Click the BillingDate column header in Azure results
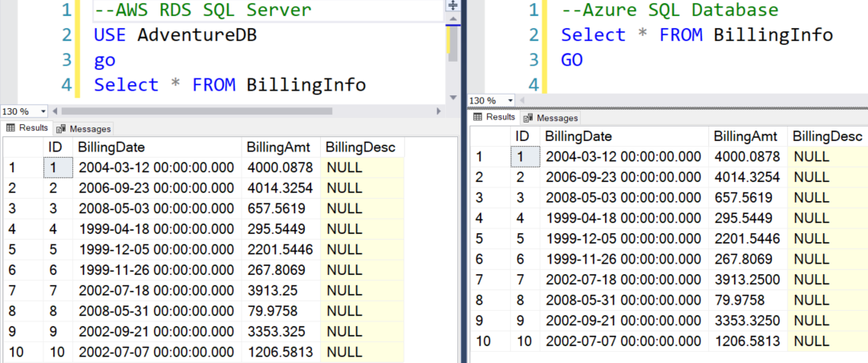The height and width of the screenshot is (363, 868). pos(624,136)
